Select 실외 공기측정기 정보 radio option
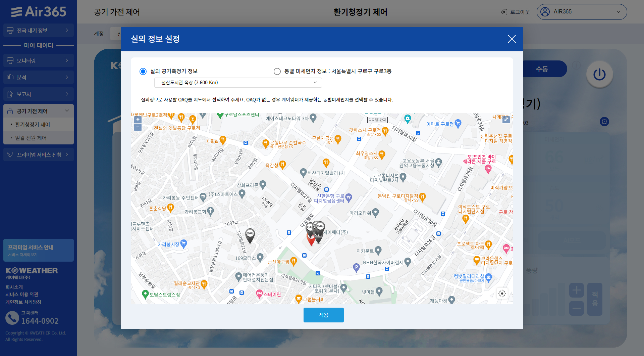 click(143, 71)
